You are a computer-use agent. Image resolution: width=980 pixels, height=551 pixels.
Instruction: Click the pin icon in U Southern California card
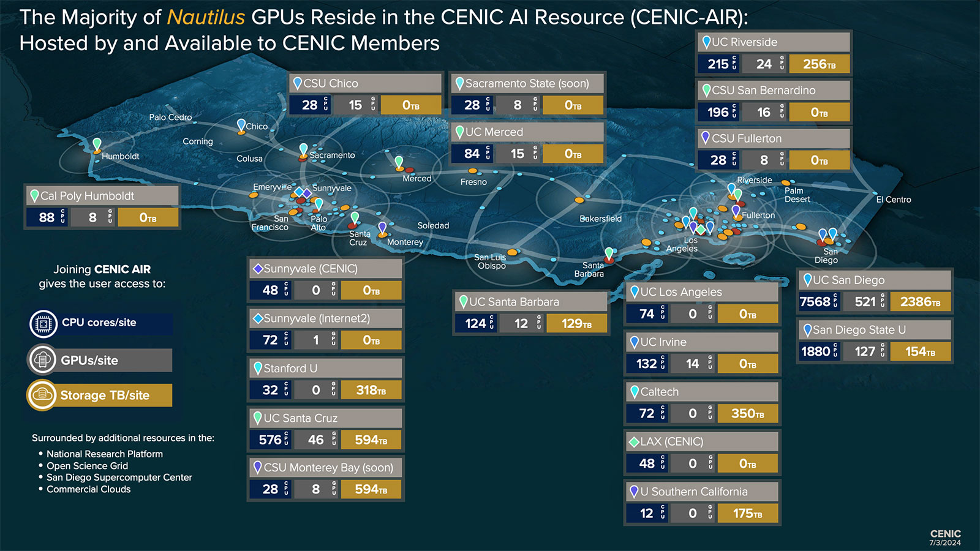pyautogui.click(x=635, y=492)
